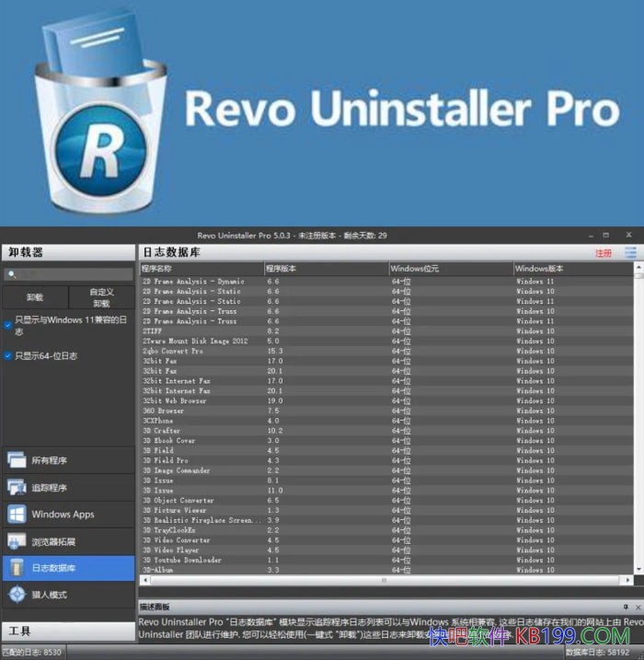Open Browser Extensions (浏览器拓展) icon
644x660 pixels.
coord(17,541)
